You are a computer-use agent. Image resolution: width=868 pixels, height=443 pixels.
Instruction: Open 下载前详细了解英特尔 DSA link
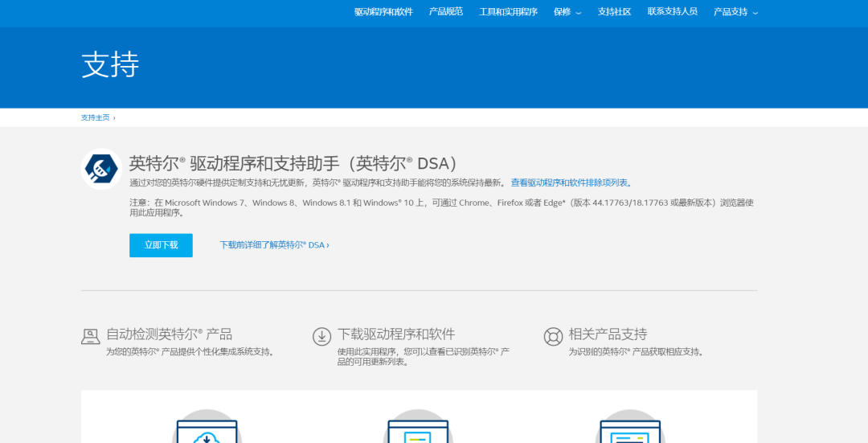[x=275, y=244]
